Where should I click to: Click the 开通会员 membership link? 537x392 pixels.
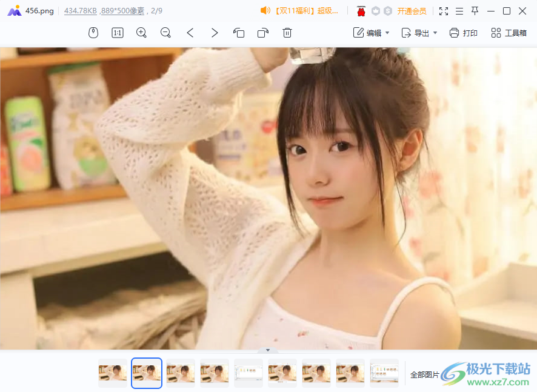click(412, 12)
